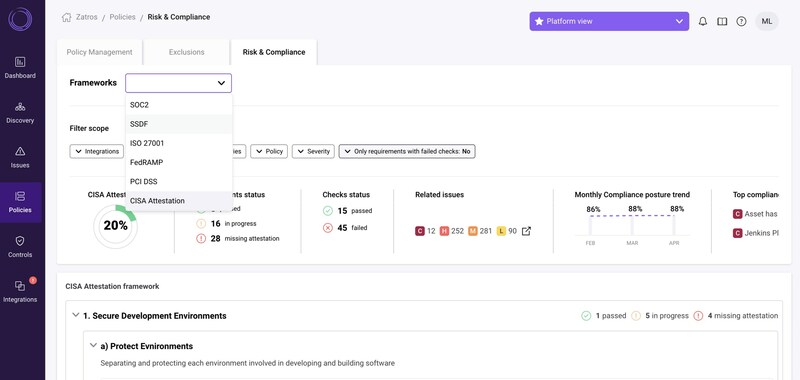The width and height of the screenshot is (800, 380).
Task: Pick PCI DSS framework option
Action: (x=179, y=182)
